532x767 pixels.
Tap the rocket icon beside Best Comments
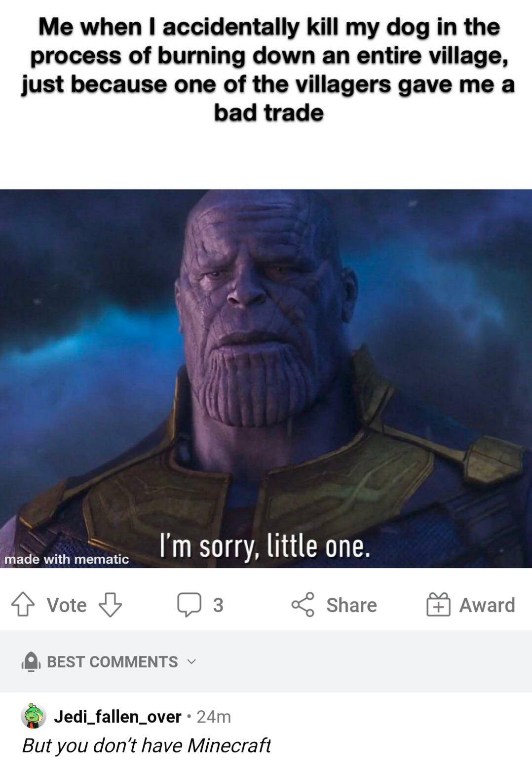pyautogui.click(x=31, y=662)
